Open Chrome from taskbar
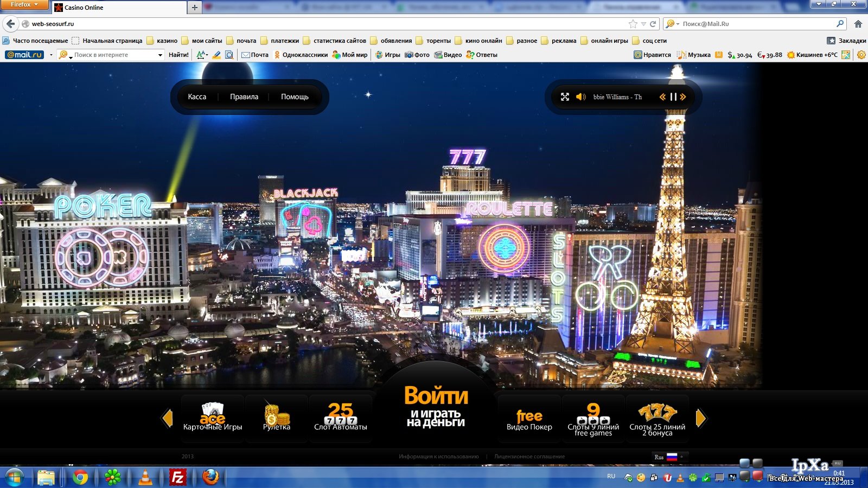Screen dimensions: 868x488 click(80, 478)
